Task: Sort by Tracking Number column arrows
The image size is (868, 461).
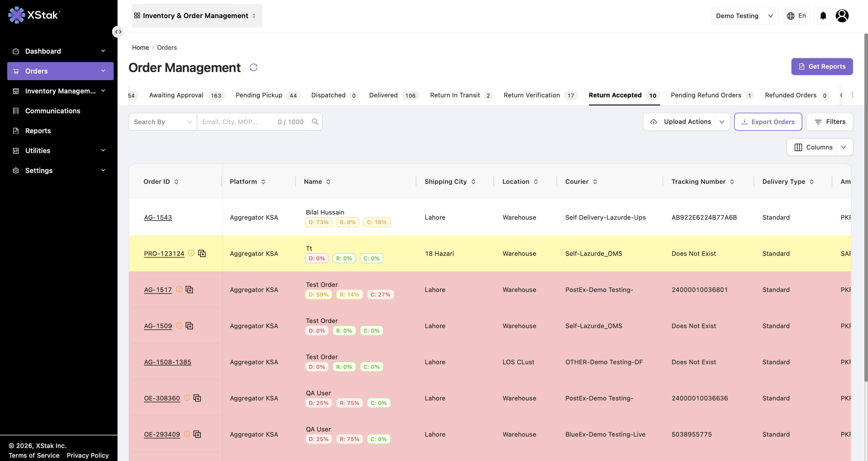Action: pos(732,182)
